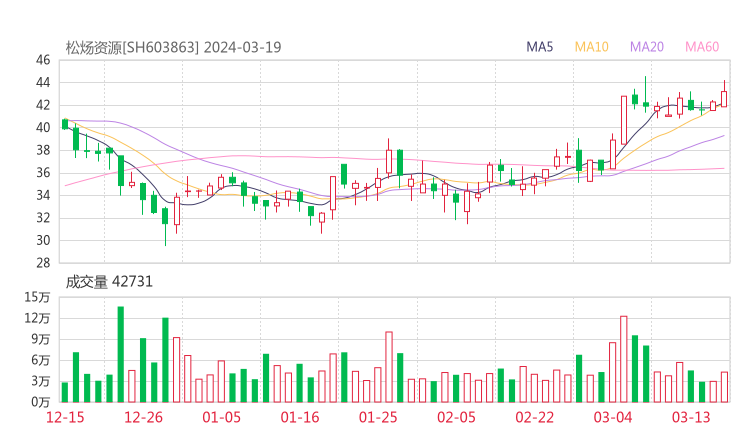
Task: Click the large red candlestick rising to 42.8
Action: [624, 120]
